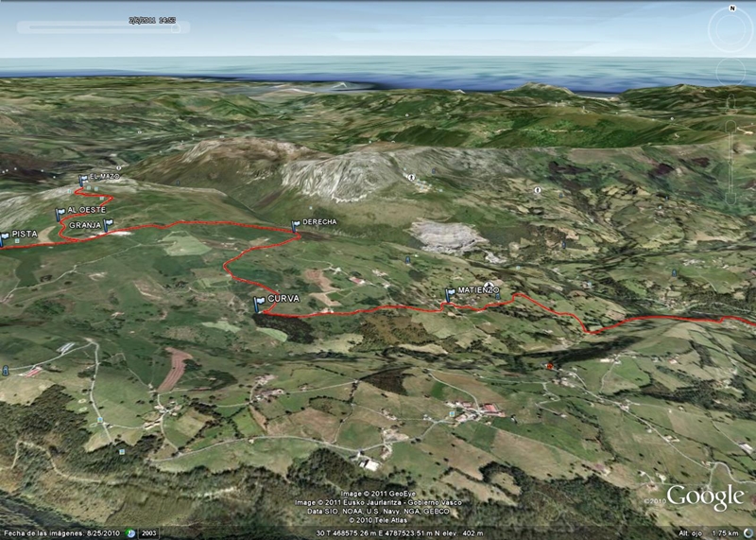This screenshot has width=756, height=540.
Task: Click the N on the compass ring
Action: coord(731,9)
